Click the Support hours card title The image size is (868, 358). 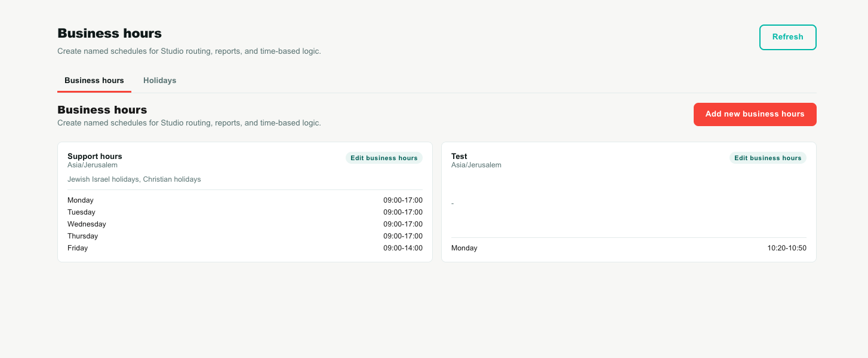click(94, 157)
